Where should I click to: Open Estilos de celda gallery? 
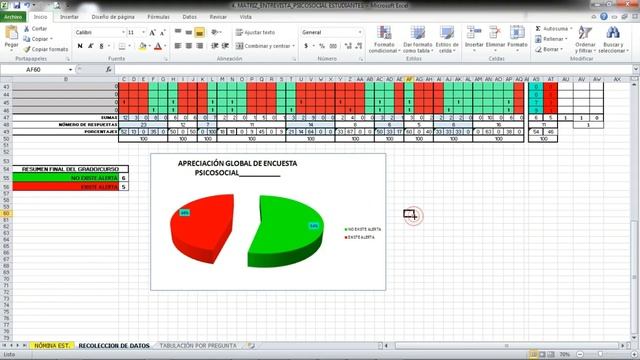pos(447,40)
